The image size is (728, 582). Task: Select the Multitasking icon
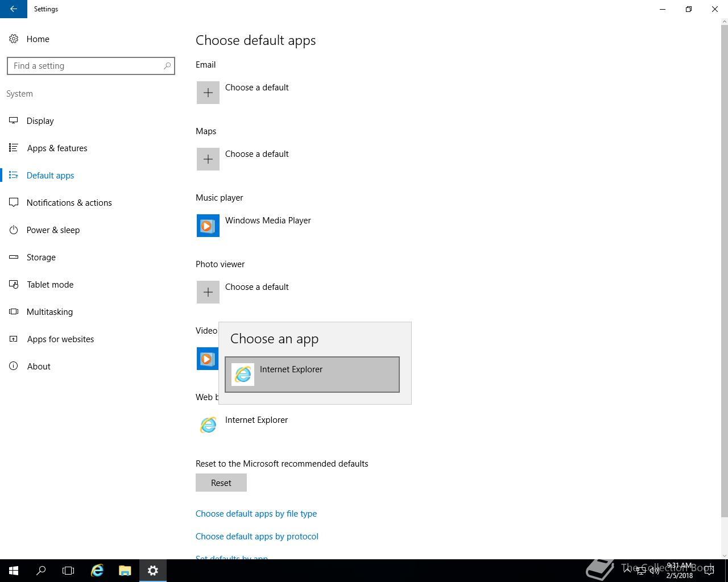(x=14, y=311)
